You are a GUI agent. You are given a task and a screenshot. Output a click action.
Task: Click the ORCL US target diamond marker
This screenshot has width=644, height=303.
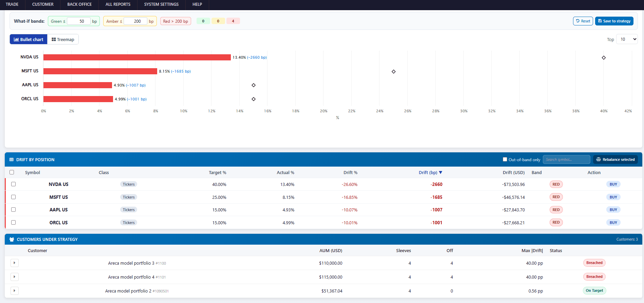click(x=254, y=99)
